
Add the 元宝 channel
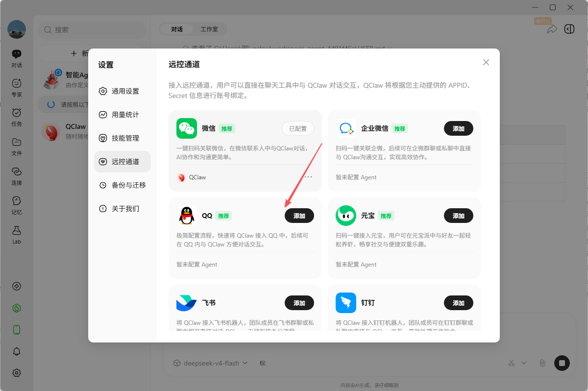(459, 216)
